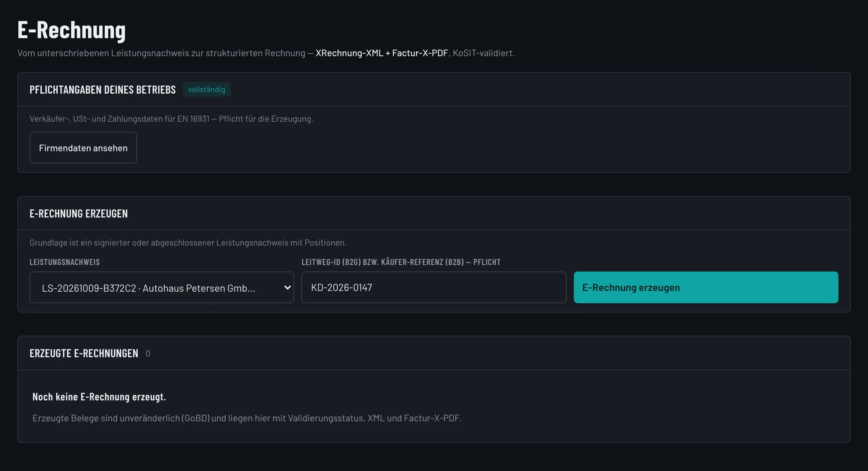
Task: Select the E-Rechnung page heading
Action: pyautogui.click(x=71, y=30)
